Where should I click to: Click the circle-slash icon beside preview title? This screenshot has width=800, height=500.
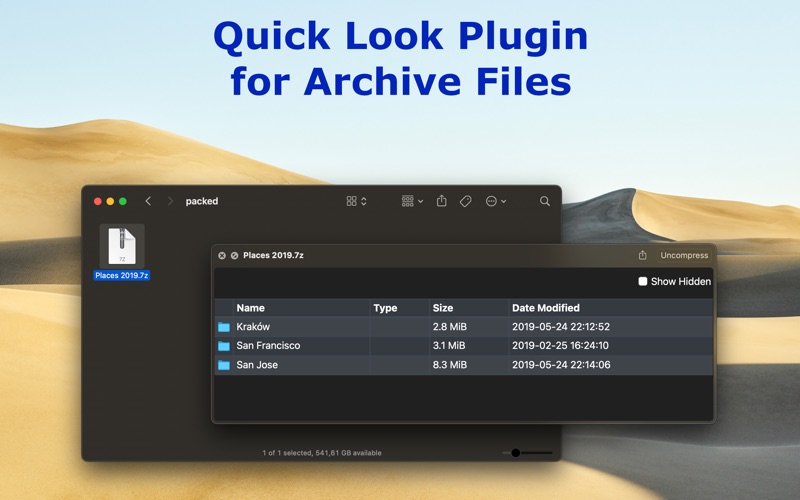234,256
